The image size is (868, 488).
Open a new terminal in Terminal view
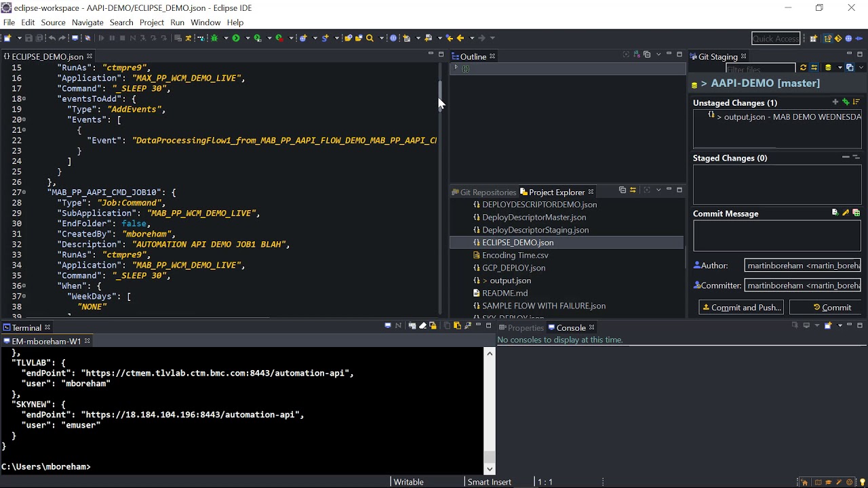(388, 326)
